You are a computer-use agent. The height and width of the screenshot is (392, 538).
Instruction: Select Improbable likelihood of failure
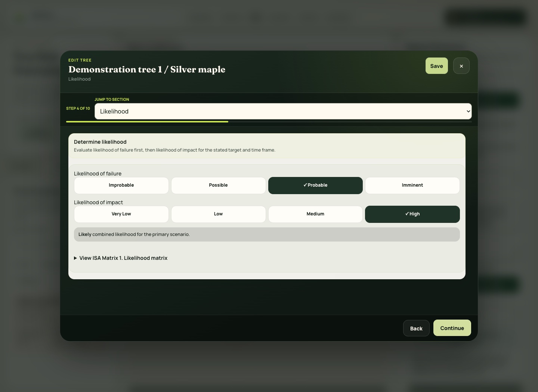pos(121,185)
